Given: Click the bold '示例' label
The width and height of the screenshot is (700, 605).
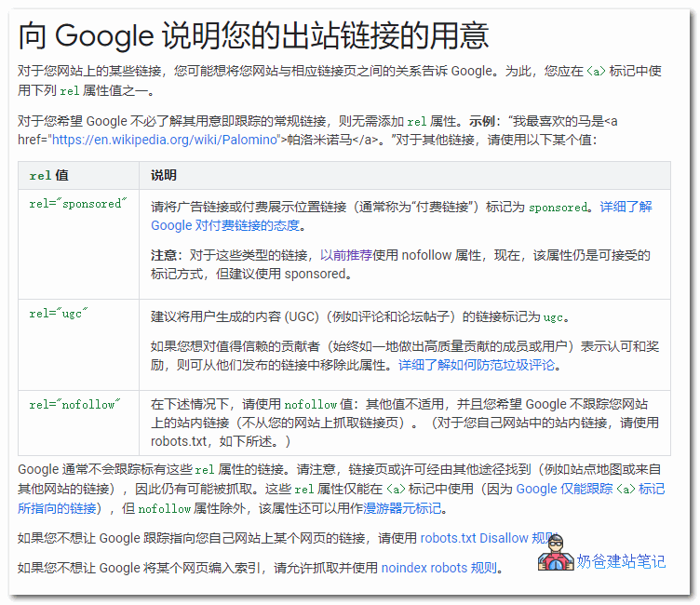Looking at the screenshot, I should pos(482,121).
